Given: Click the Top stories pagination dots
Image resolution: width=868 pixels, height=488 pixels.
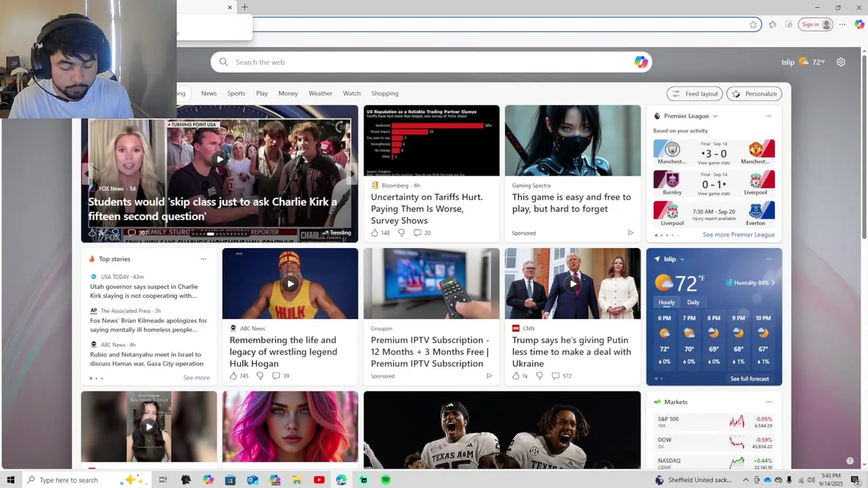Looking at the screenshot, I should [x=96, y=378].
